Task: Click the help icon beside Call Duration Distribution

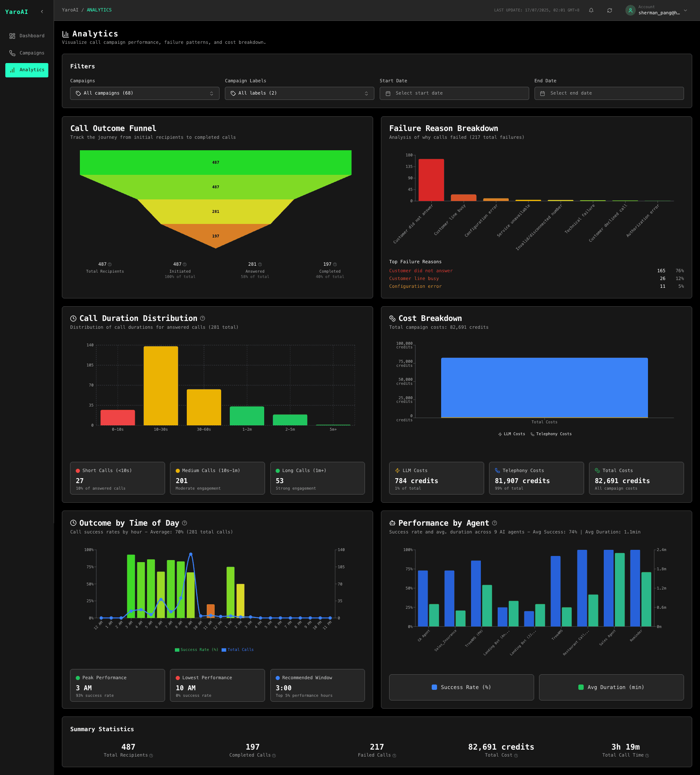Action: pyautogui.click(x=202, y=319)
